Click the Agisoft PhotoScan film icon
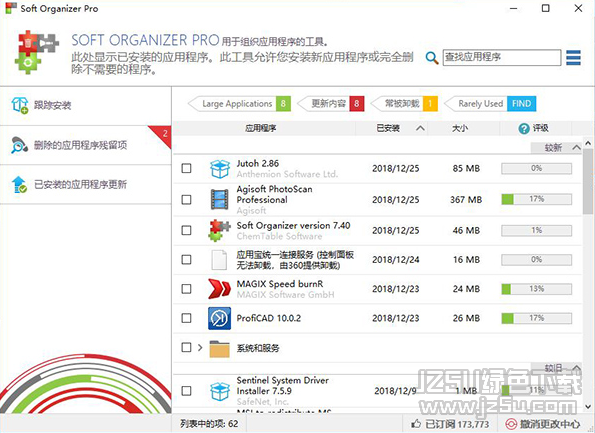The width and height of the screenshot is (595, 433). click(220, 200)
